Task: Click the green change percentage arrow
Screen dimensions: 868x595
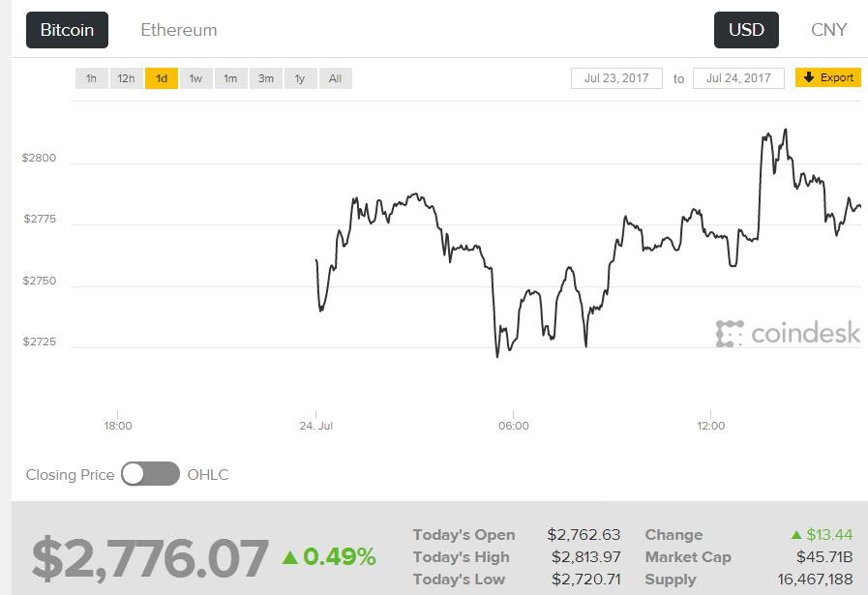Action: tap(290, 557)
